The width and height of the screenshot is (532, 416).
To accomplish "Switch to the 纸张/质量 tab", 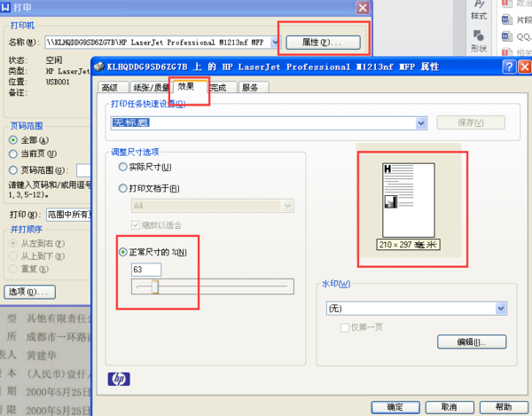I will (x=151, y=87).
